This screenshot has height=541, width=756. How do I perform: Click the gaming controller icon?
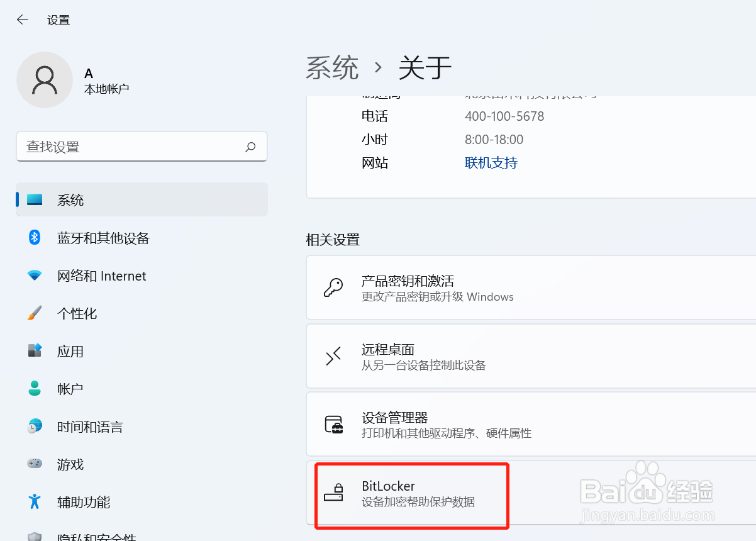coord(35,464)
